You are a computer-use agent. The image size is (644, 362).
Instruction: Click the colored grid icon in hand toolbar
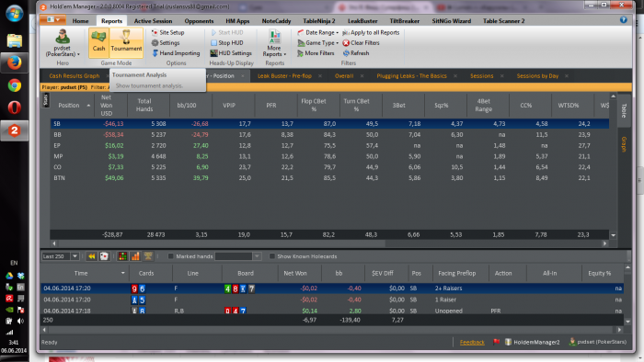point(122,256)
